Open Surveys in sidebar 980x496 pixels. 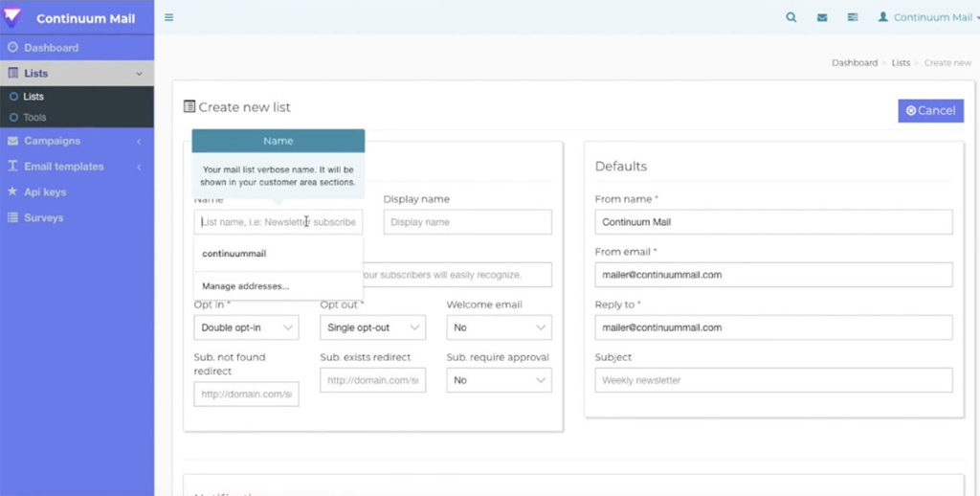77,217
